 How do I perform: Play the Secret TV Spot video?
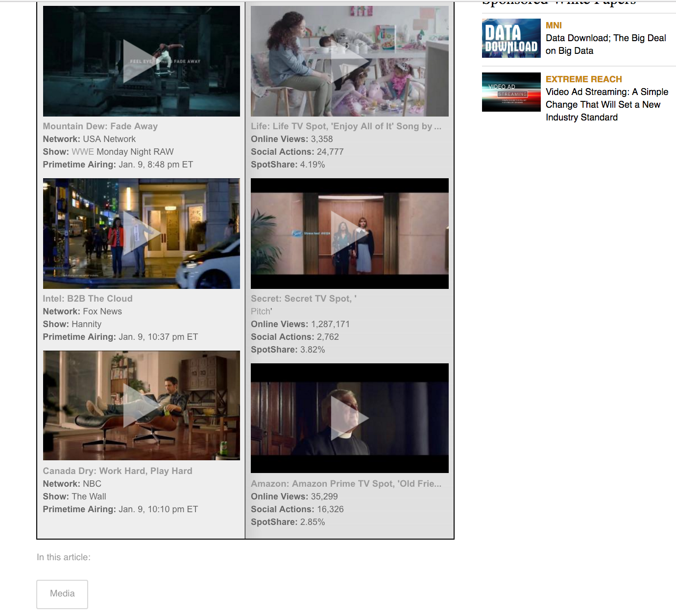point(350,234)
